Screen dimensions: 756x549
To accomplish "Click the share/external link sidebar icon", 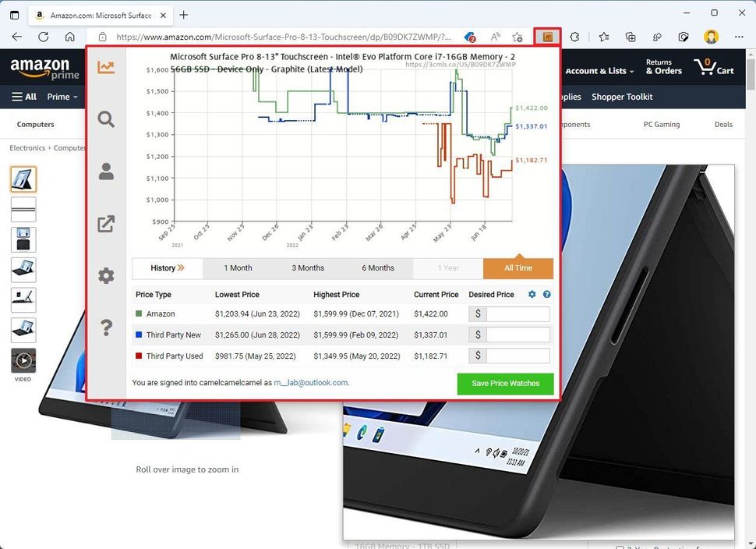I will (106, 224).
